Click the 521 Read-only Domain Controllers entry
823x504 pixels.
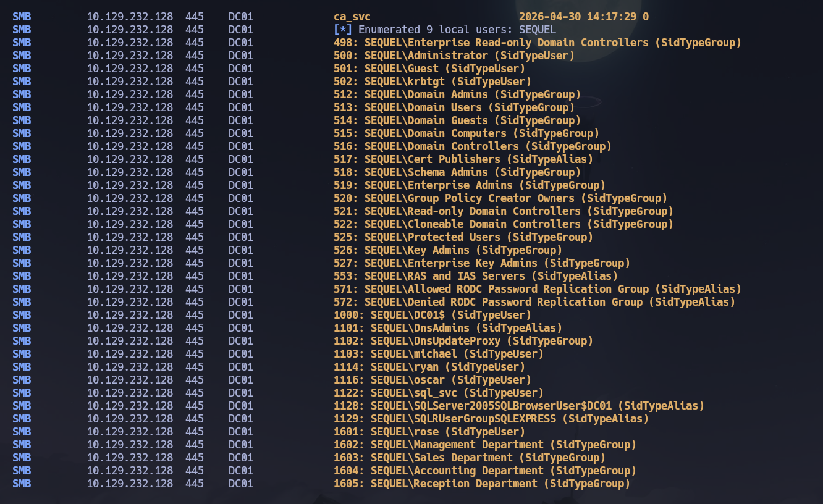click(504, 211)
